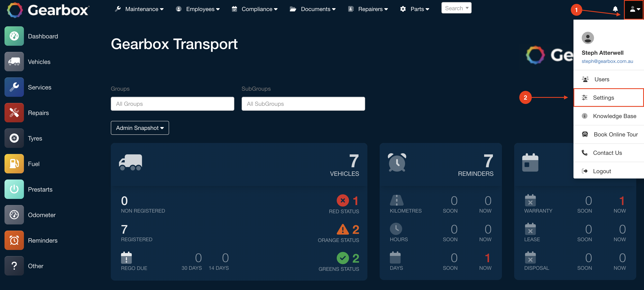
Task: Click the Odometer gauge icon
Action: point(14,215)
